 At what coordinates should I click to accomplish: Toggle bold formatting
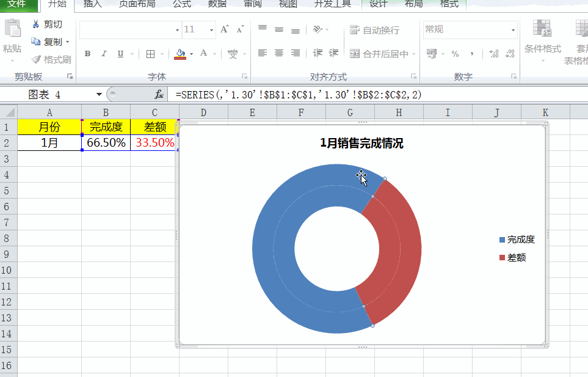pyautogui.click(x=87, y=54)
